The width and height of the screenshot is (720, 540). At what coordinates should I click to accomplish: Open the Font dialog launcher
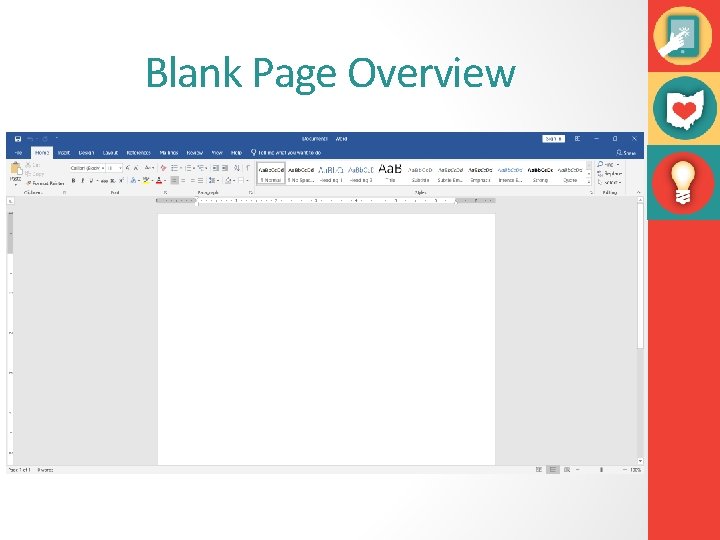(165, 193)
